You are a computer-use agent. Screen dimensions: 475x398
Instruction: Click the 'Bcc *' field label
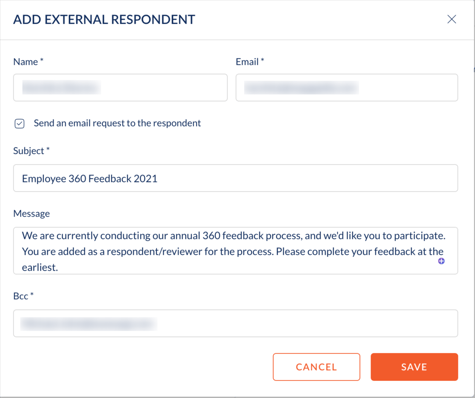23,296
